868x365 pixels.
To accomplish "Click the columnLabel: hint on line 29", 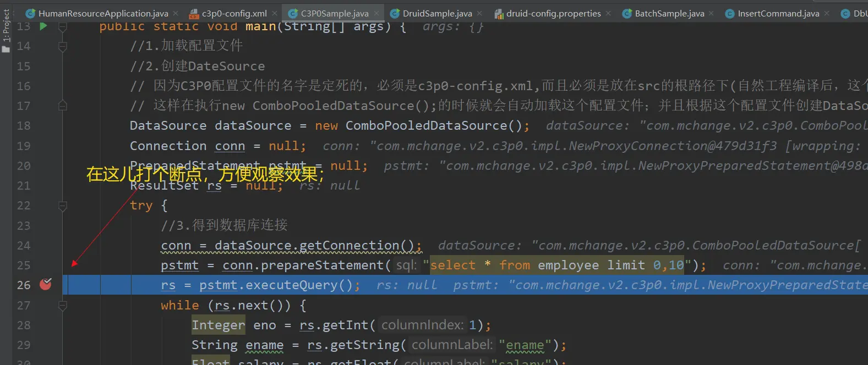I will (x=452, y=345).
